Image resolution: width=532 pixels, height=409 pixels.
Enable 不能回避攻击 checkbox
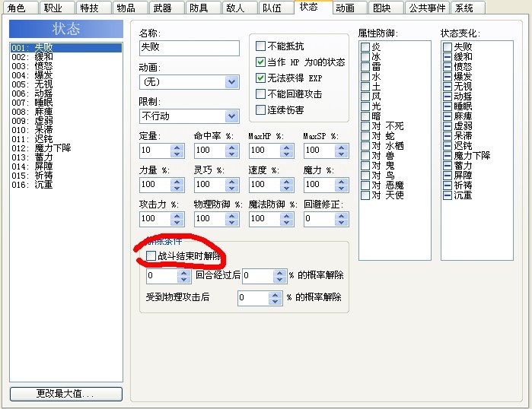click(x=260, y=94)
